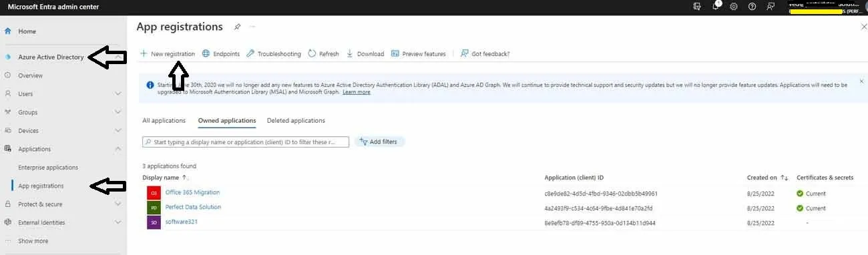Click the Troubleshooting wrench icon
Image resolution: width=868 pixels, height=255 pixels.
250,53
